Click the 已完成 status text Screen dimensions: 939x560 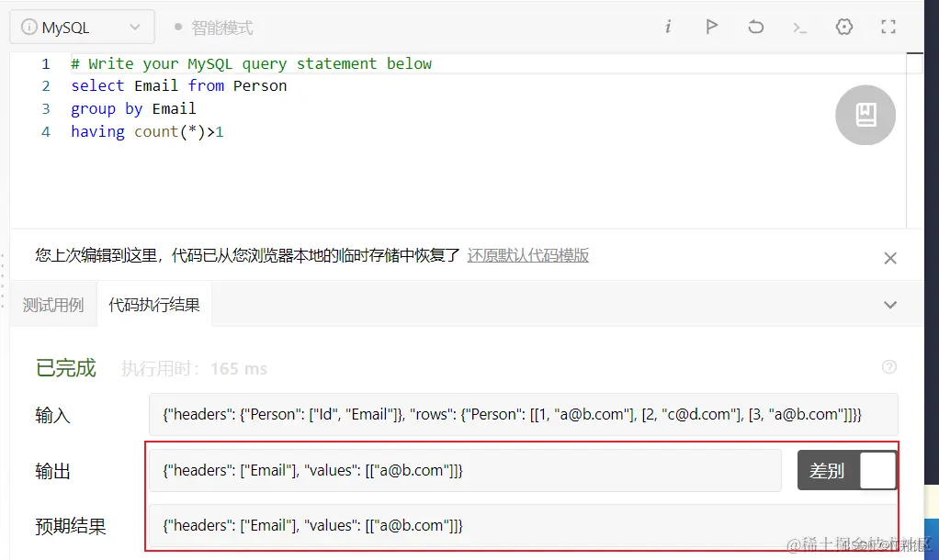pyautogui.click(x=66, y=367)
